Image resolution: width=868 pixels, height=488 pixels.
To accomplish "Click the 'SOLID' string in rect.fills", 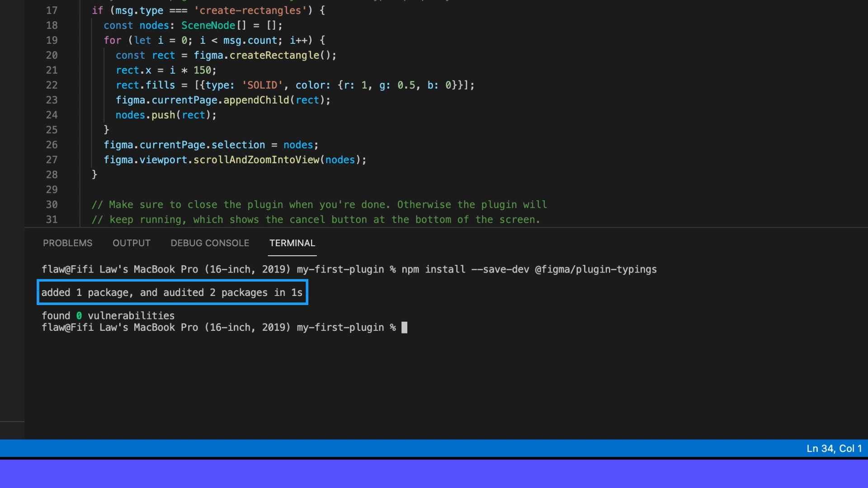I will click(262, 85).
